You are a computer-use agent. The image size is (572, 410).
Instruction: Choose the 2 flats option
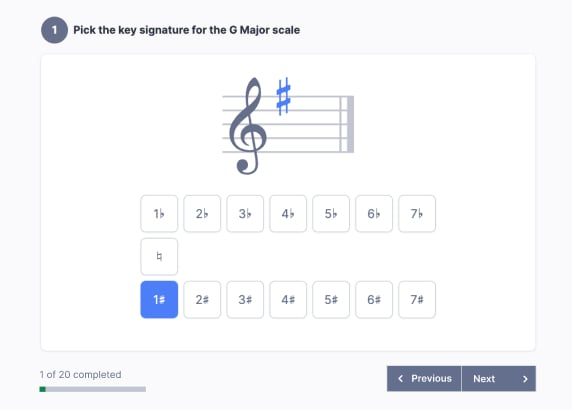pyautogui.click(x=202, y=214)
